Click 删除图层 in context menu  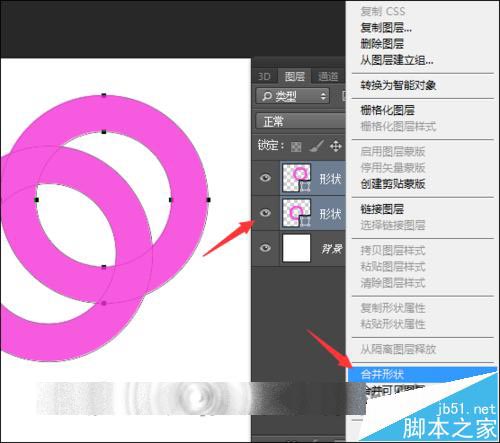[382, 44]
